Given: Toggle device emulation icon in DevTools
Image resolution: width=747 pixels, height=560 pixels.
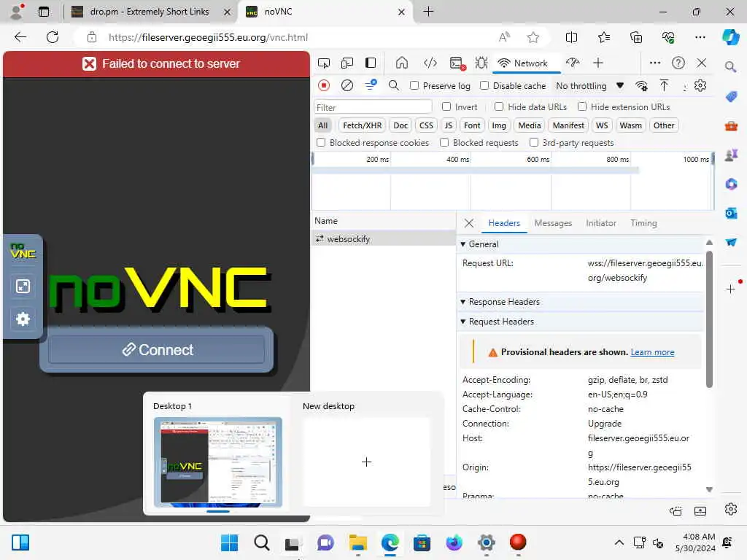Looking at the screenshot, I should pos(347,63).
